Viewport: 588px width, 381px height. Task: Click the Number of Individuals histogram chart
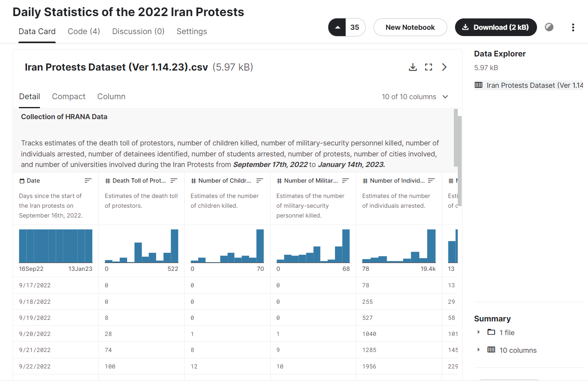click(x=399, y=246)
